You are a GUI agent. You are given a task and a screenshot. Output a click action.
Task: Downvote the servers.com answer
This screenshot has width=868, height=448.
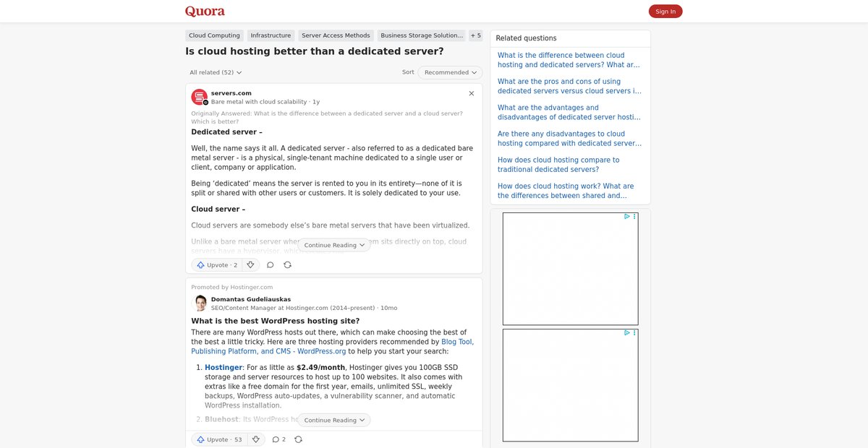coord(250,265)
